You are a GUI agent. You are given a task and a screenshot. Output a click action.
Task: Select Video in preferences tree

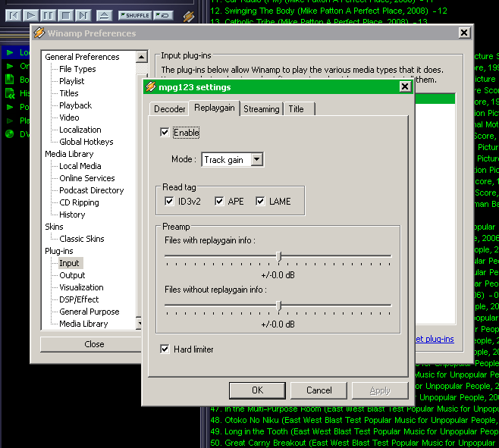(69, 117)
